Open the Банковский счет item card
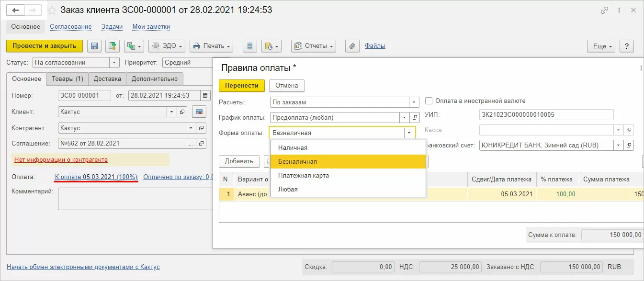This screenshot has width=644, height=281. [x=629, y=145]
